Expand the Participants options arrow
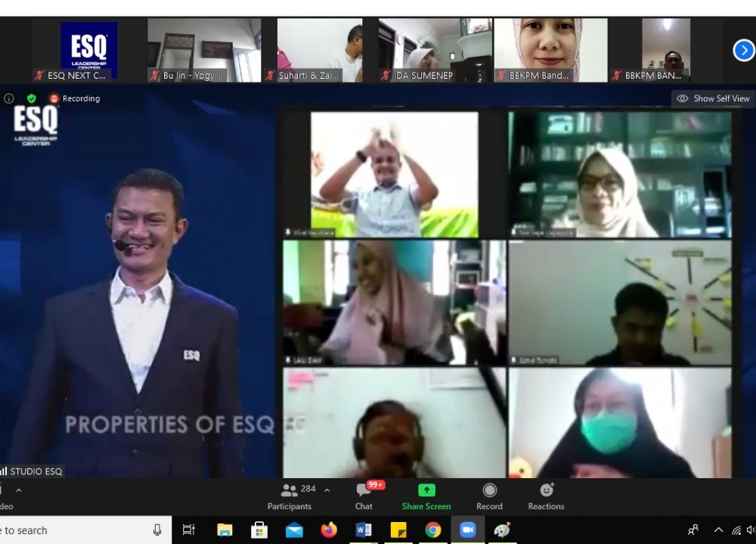The image size is (756, 544). pyautogui.click(x=327, y=490)
